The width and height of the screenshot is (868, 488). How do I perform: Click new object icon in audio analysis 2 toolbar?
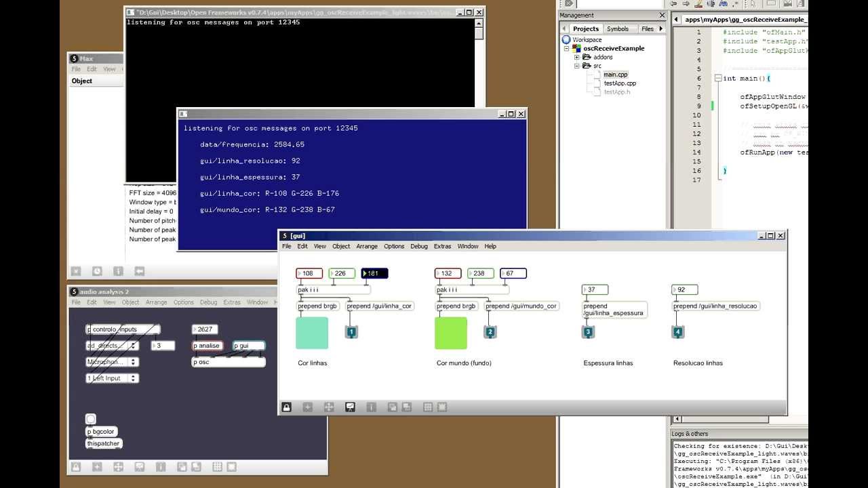[x=97, y=467]
